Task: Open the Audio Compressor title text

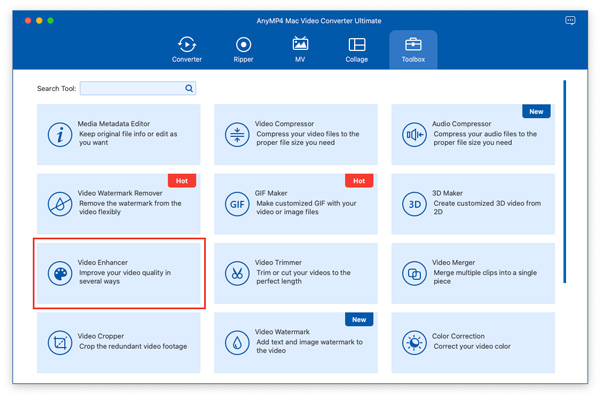Action: (x=461, y=124)
